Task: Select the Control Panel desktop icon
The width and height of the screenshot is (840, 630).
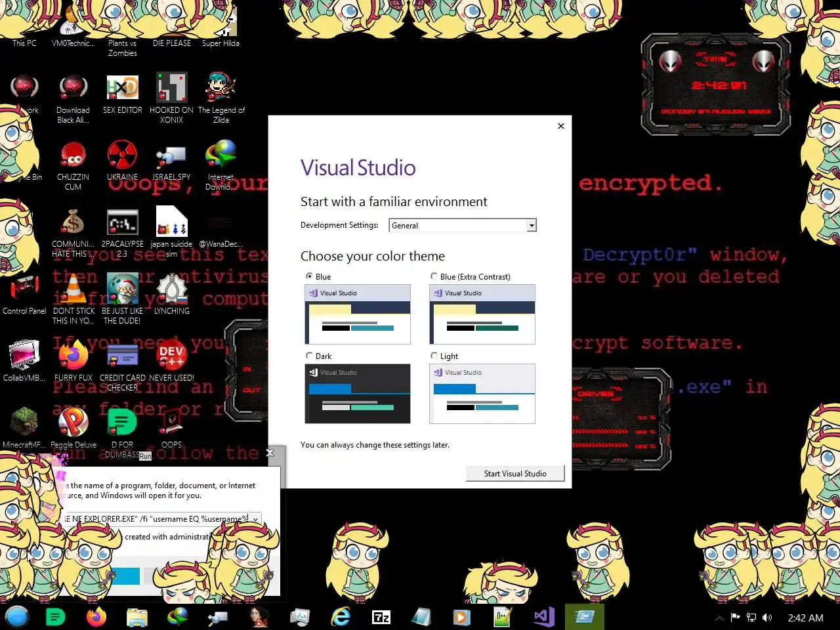Action: 24,295
